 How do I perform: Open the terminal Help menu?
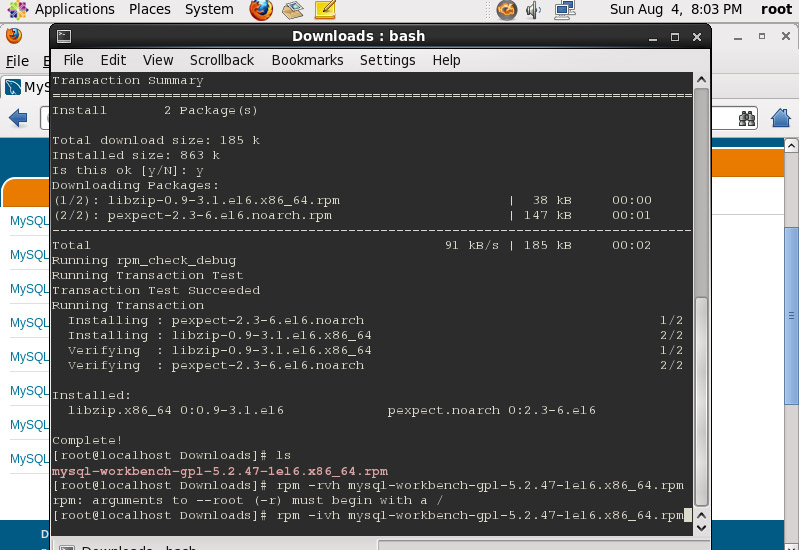446,60
